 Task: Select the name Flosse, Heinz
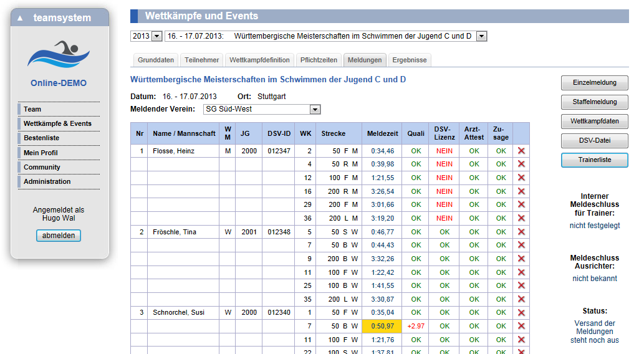click(x=174, y=151)
